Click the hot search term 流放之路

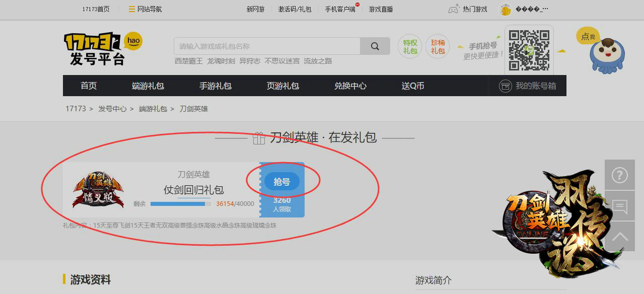[318, 61]
